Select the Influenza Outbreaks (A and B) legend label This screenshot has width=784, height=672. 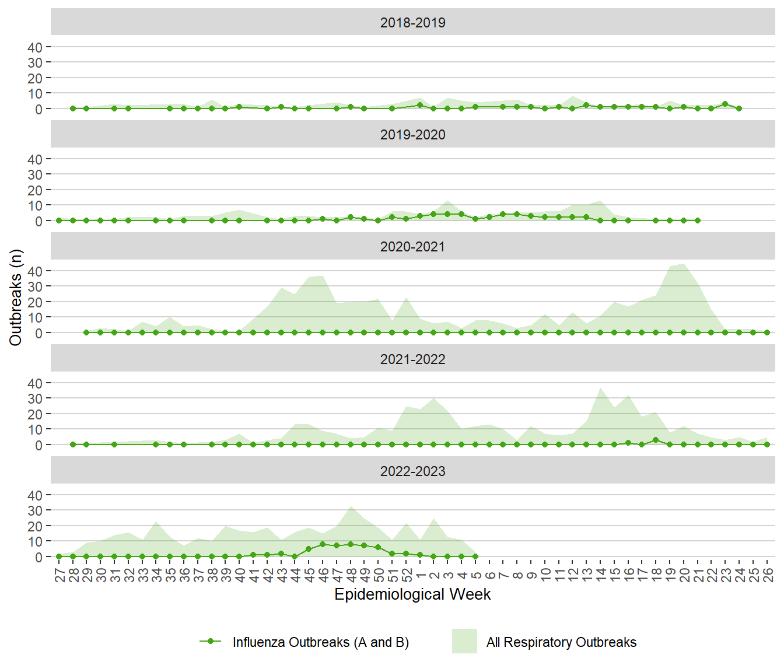pyautogui.click(x=320, y=642)
